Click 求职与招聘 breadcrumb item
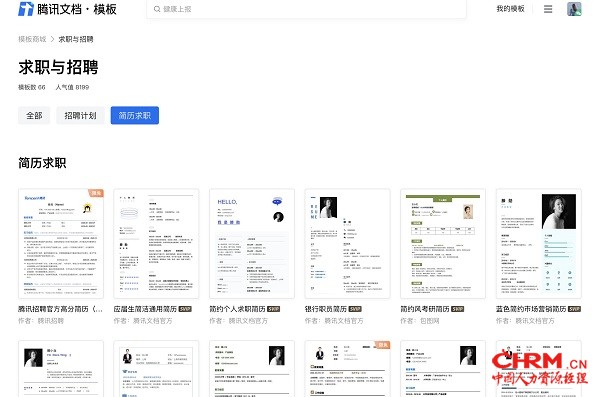 [x=76, y=39]
